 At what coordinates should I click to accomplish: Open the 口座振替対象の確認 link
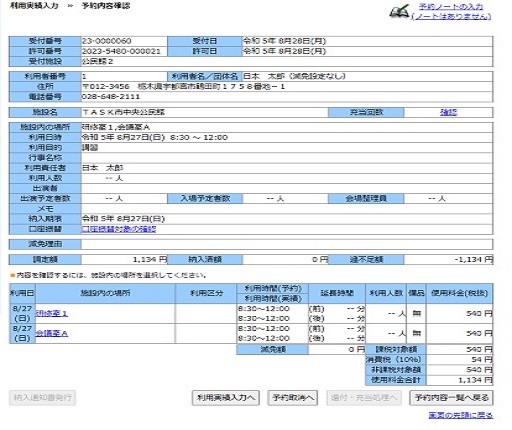(119, 229)
